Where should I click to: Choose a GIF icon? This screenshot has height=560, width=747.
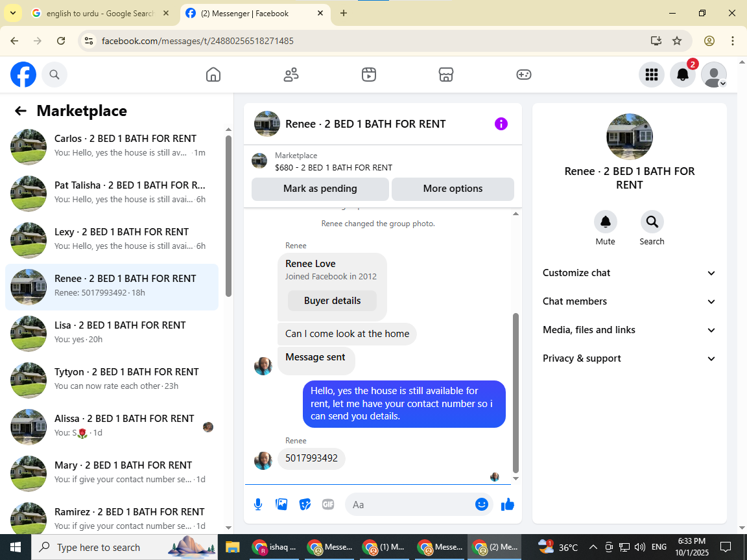(327, 504)
